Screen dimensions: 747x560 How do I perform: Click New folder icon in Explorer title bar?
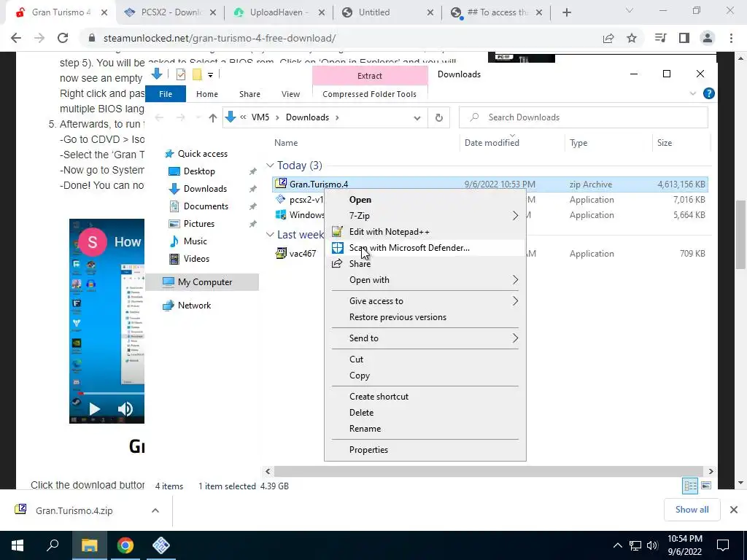click(197, 74)
